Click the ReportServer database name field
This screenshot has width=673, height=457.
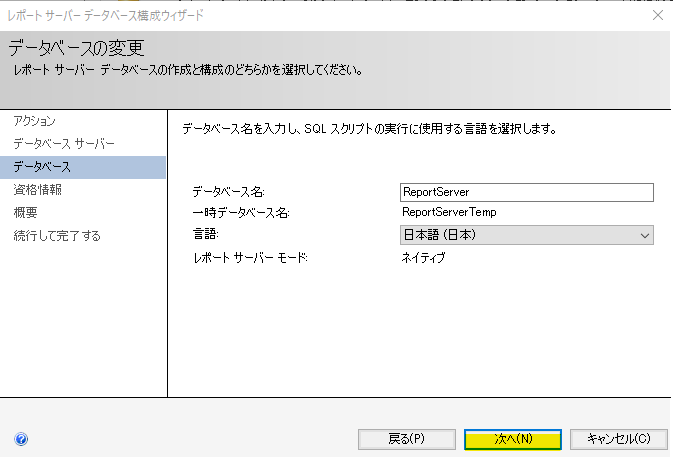click(525, 192)
